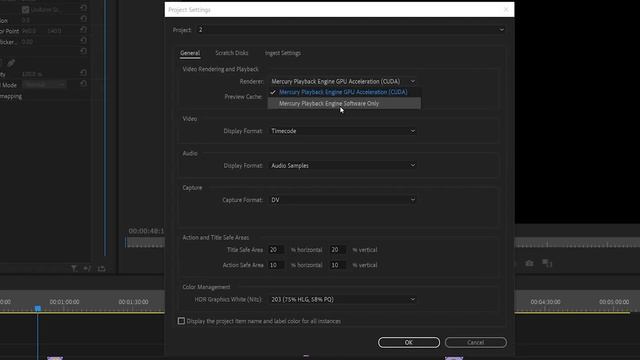640x360 pixels.
Task: Click the Action Safe Area vertical field
Action: pos(338,265)
